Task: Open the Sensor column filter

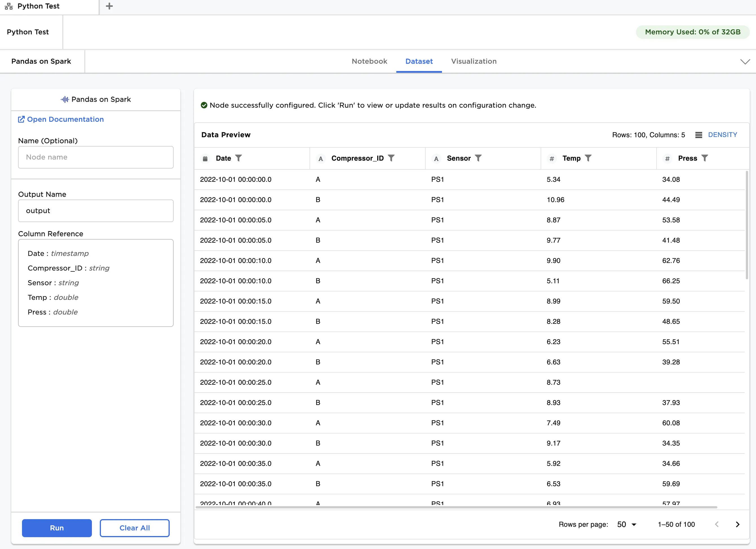Action: [x=478, y=158]
